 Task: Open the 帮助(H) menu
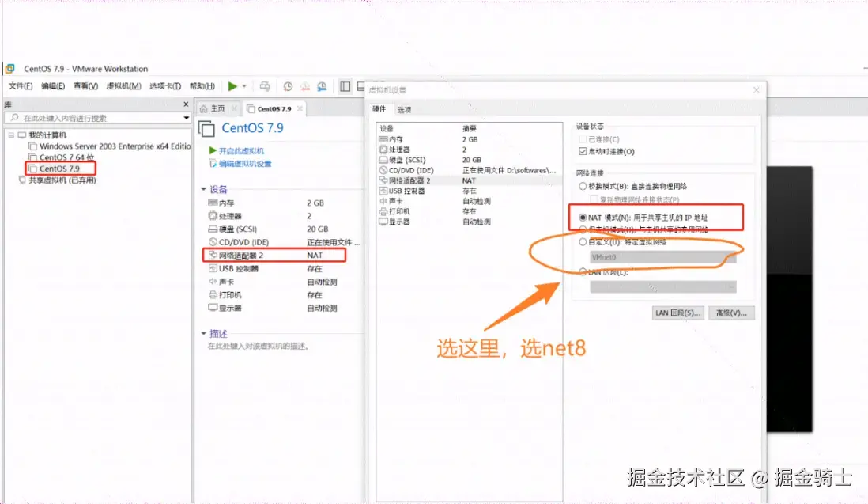click(x=202, y=86)
